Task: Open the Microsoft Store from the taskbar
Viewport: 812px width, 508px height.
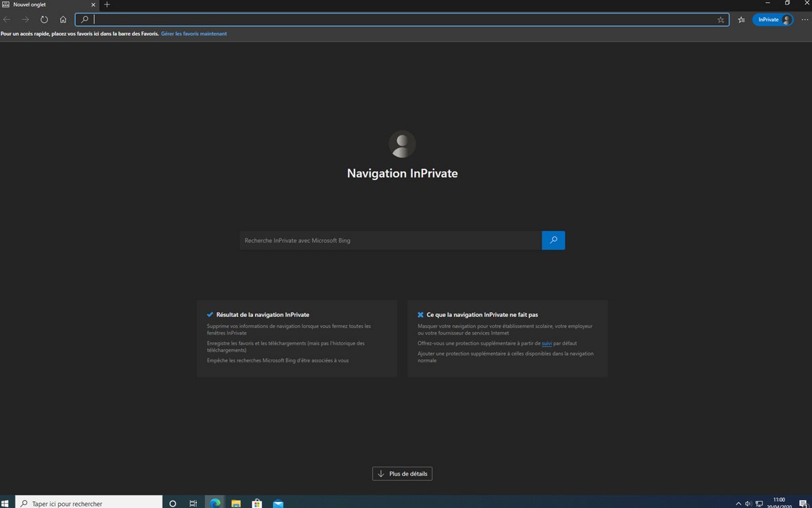Action: coord(256,503)
